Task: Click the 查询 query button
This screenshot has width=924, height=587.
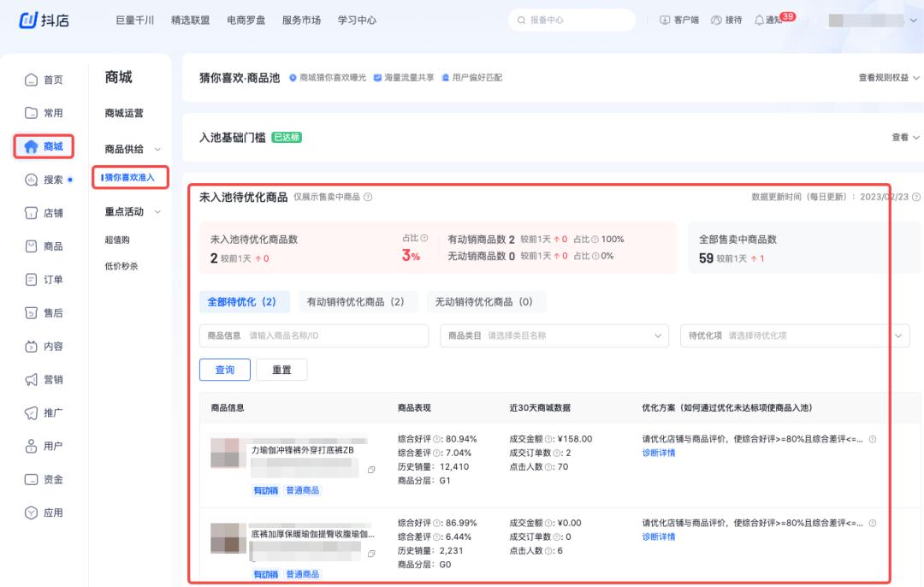Action: 224,370
